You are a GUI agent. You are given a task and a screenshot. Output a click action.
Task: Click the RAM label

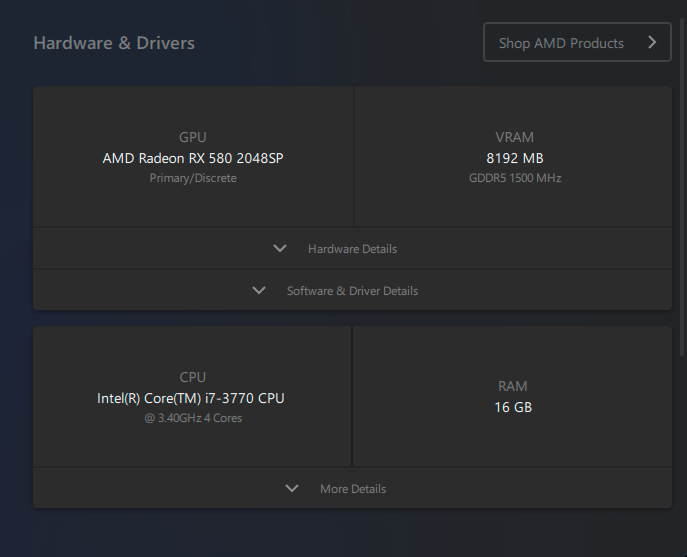(x=513, y=386)
